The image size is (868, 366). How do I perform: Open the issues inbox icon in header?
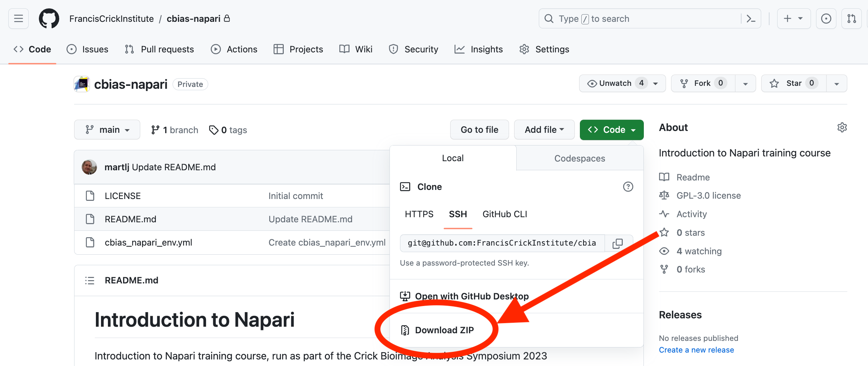(826, 19)
